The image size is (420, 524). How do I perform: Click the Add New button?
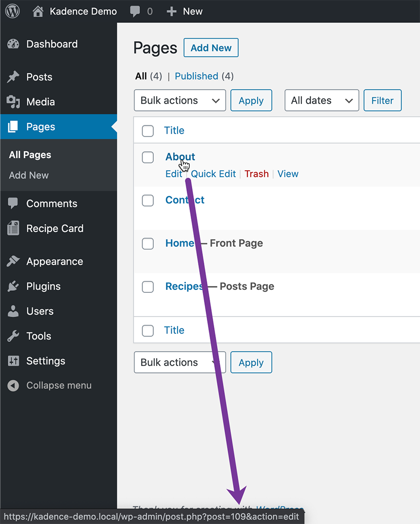[211, 47]
